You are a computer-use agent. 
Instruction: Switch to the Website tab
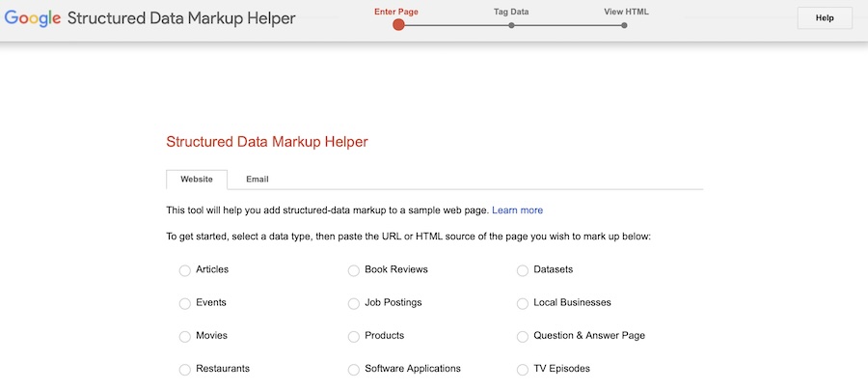(197, 180)
